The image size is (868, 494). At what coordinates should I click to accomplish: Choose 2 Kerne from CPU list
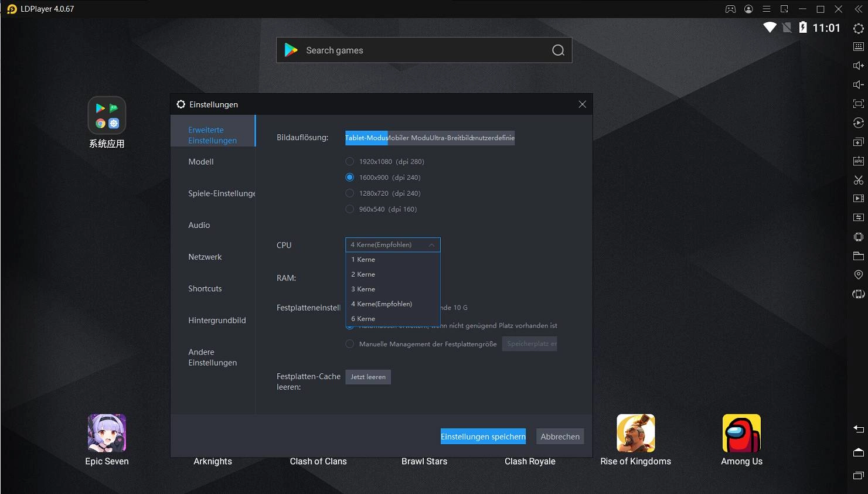coord(393,274)
